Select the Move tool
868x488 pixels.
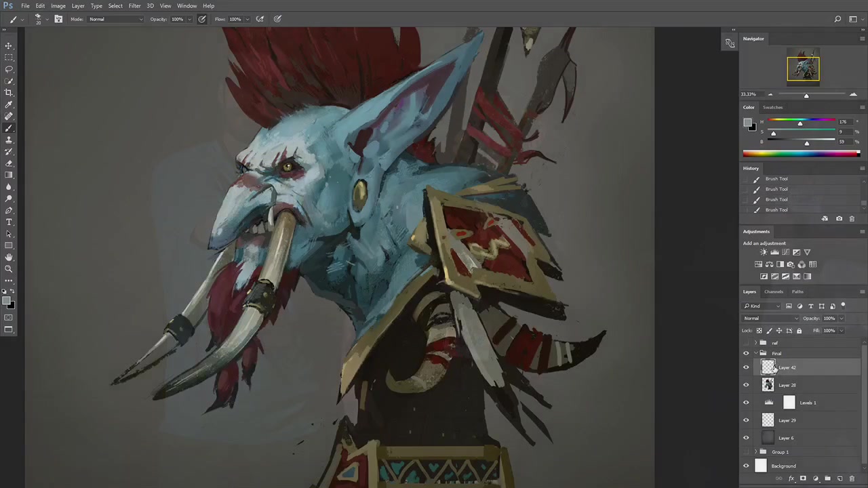tap(9, 45)
